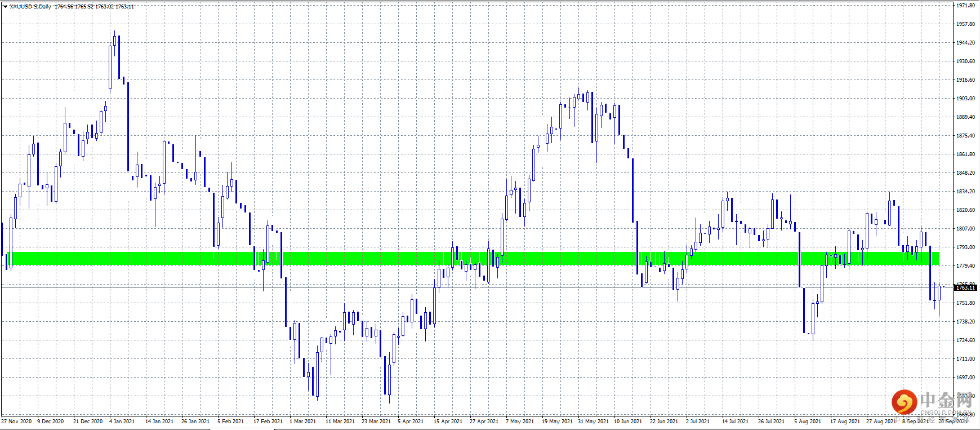Click the 1944.20 price axis label
This screenshot has height=430, width=980.
[965, 43]
